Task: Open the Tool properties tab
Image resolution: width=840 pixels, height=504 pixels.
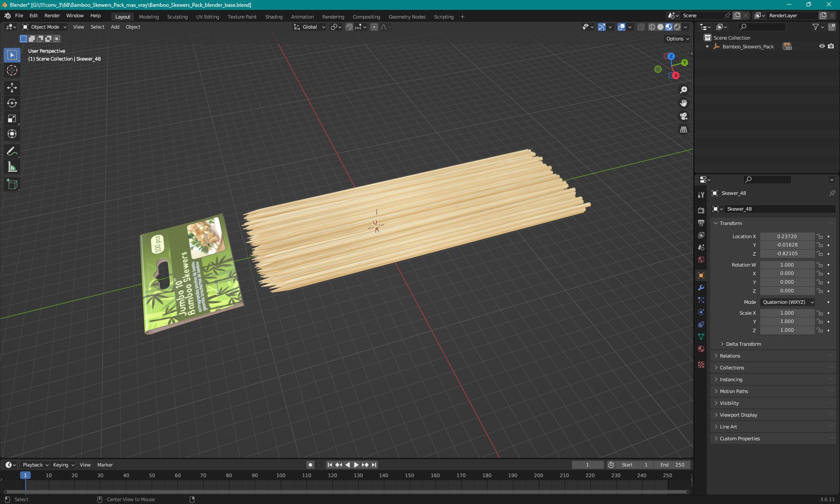Action: tap(701, 195)
